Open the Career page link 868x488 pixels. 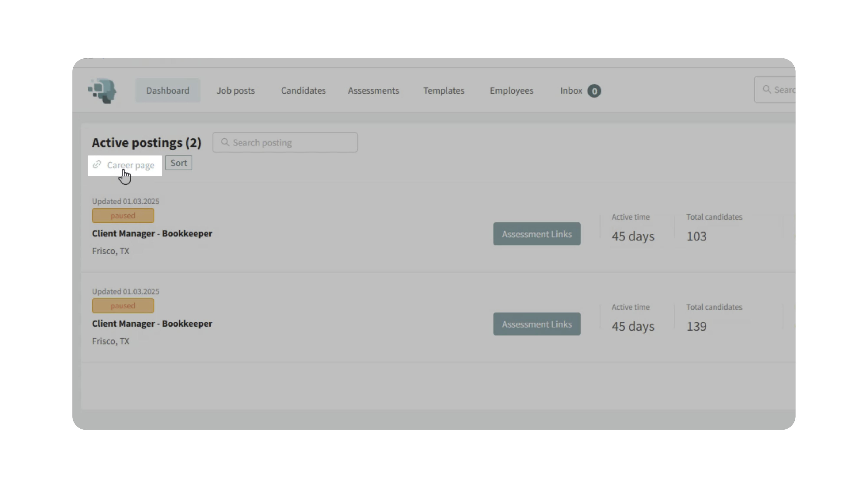click(x=130, y=165)
